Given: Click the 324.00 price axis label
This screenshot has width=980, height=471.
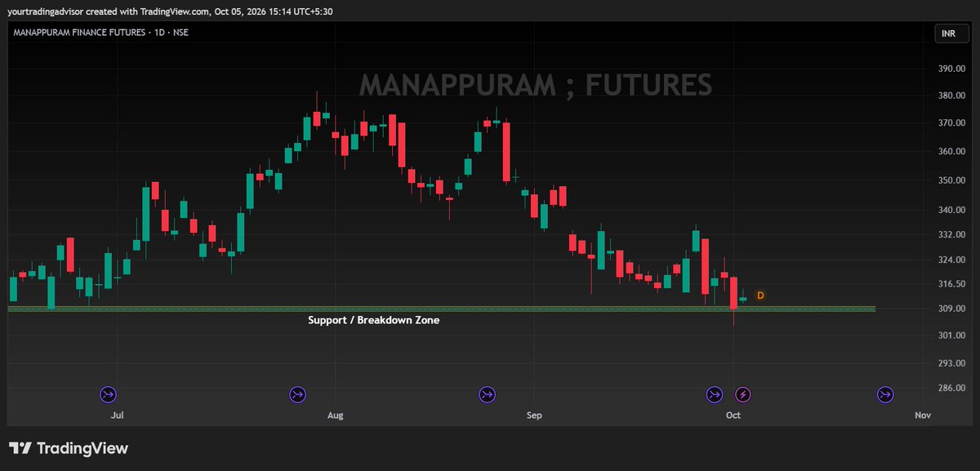Looking at the screenshot, I should [x=952, y=260].
